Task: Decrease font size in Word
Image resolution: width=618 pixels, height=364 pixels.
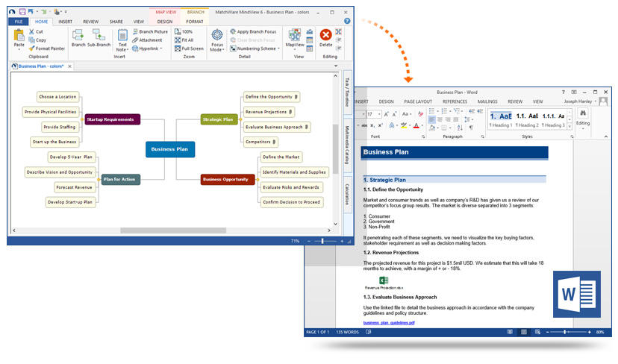Action: tap(394, 114)
